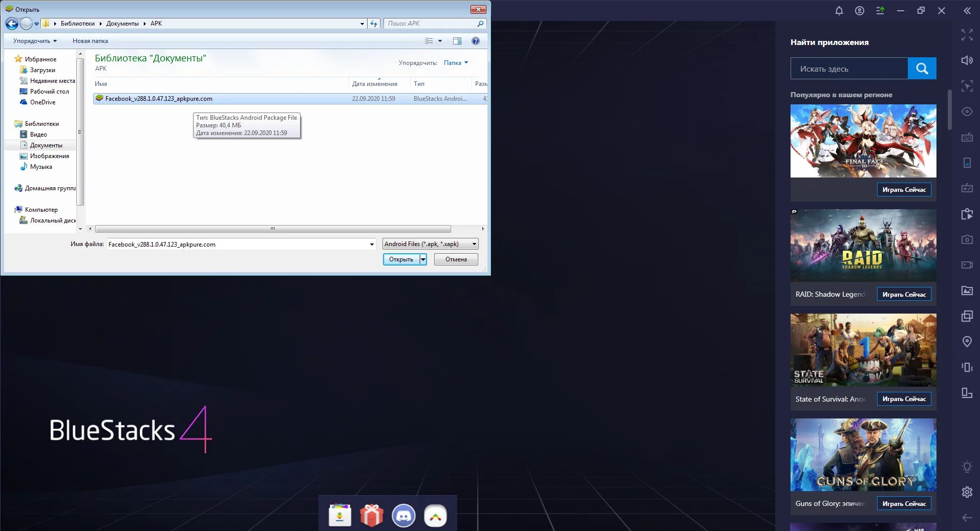The height and width of the screenshot is (531, 980).
Task: Click the BlueStacks volume speaker icon
Action: coord(967,60)
